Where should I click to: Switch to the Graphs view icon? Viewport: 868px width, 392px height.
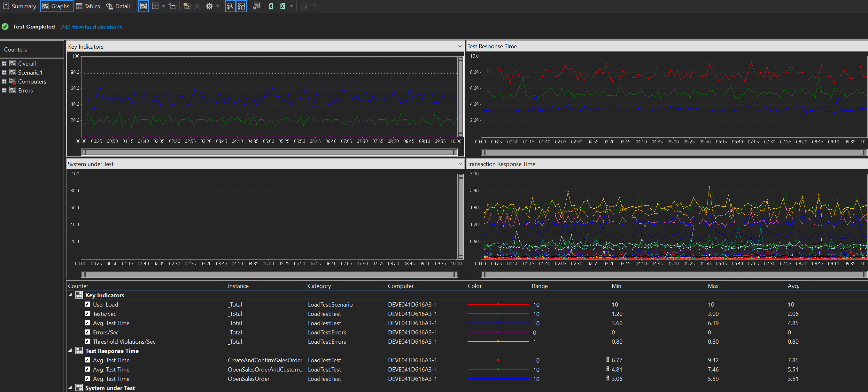click(x=56, y=6)
